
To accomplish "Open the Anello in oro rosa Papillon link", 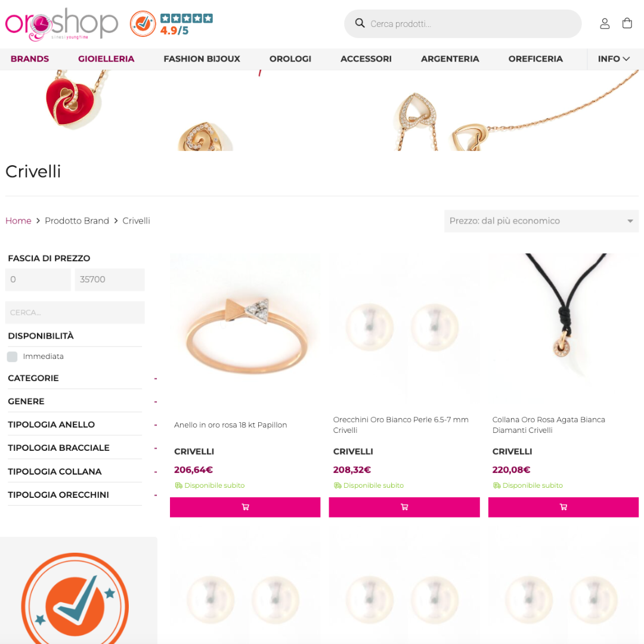I will (230, 425).
